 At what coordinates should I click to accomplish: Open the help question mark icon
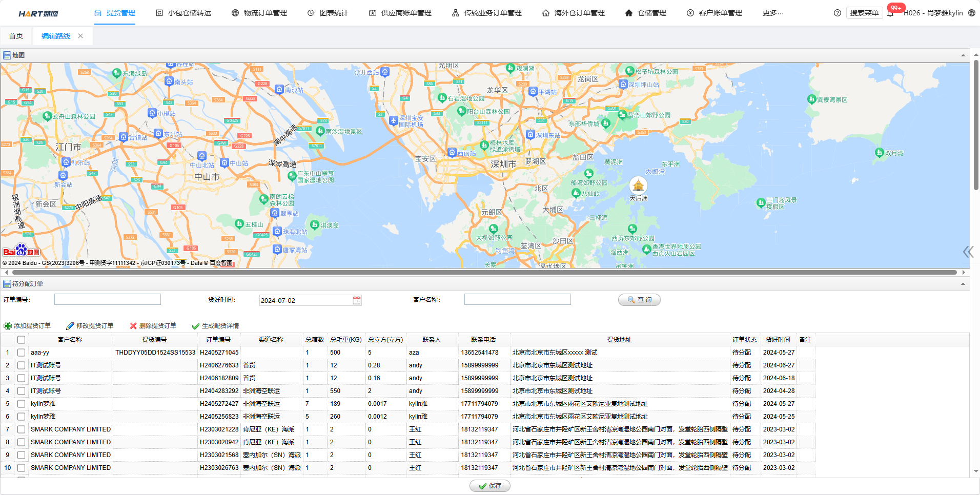[x=838, y=13]
